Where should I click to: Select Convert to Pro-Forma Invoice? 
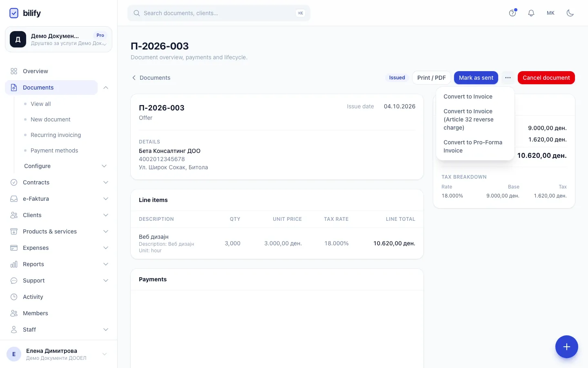point(475,146)
